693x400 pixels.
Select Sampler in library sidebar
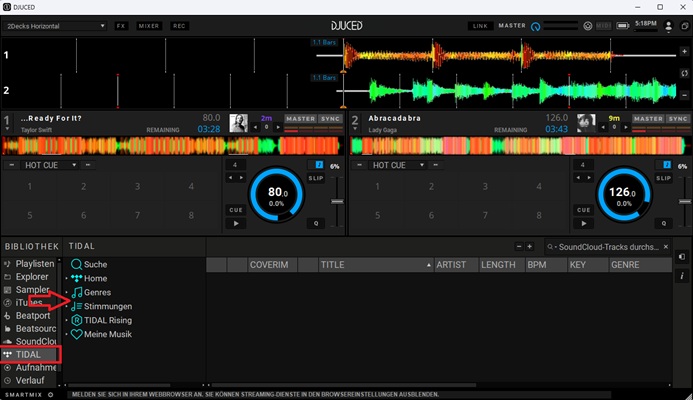tap(30, 290)
